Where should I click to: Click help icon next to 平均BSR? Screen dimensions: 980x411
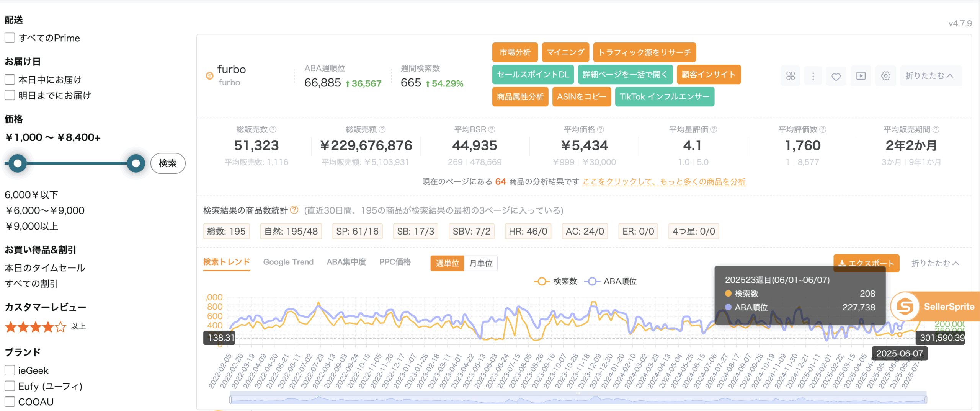pos(492,129)
